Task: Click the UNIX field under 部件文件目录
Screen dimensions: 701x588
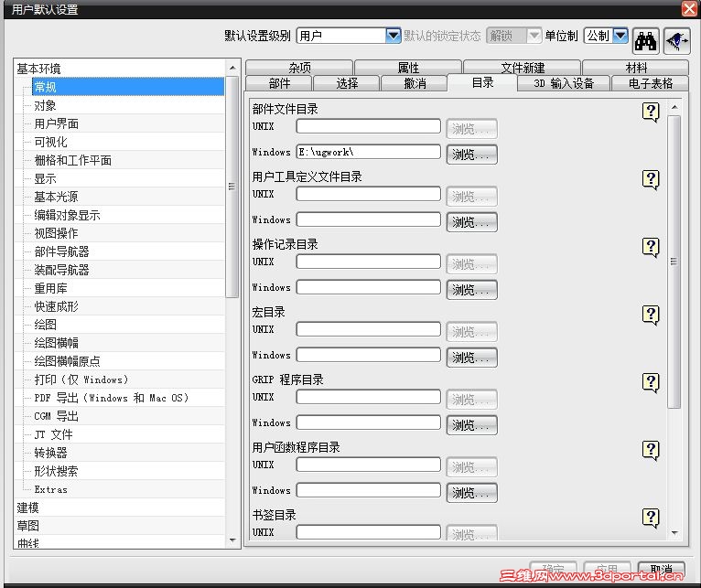Action: (x=369, y=126)
